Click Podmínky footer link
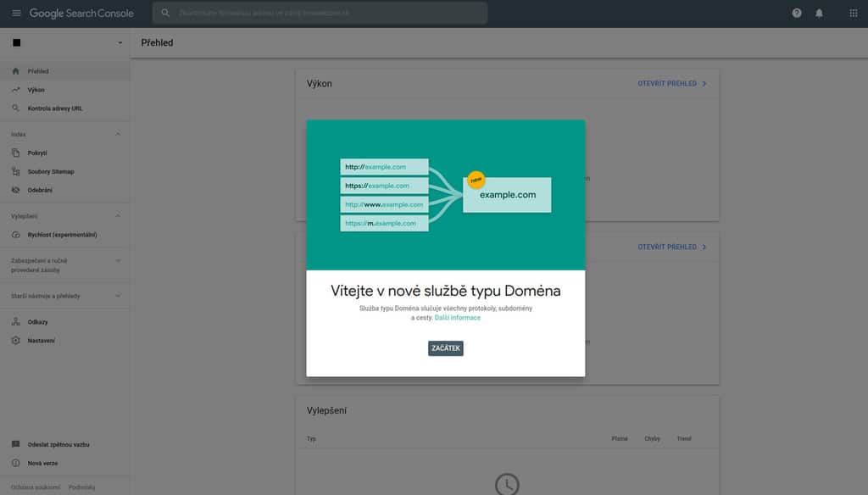Screen dimensions: 868x495 (x=82, y=487)
